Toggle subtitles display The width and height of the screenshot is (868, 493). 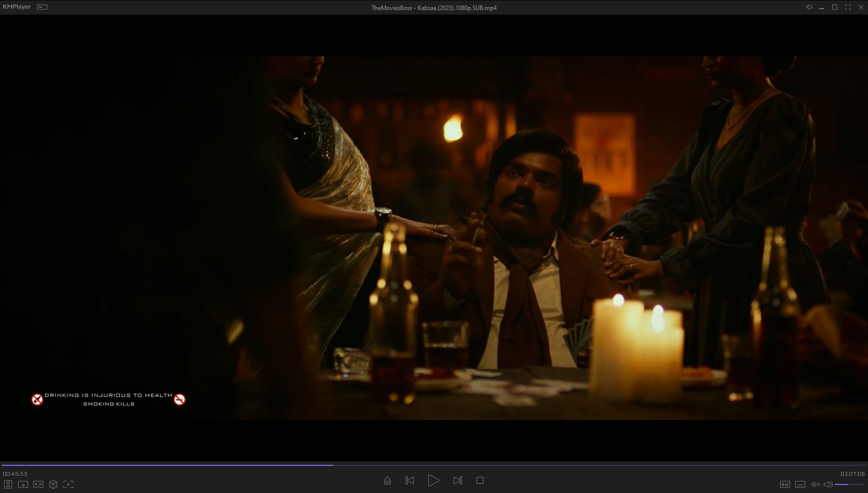click(x=800, y=484)
